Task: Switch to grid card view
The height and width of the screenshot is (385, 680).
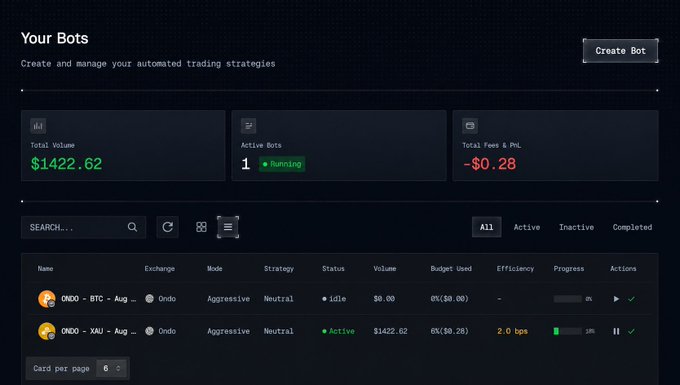Action: coord(201,227)
